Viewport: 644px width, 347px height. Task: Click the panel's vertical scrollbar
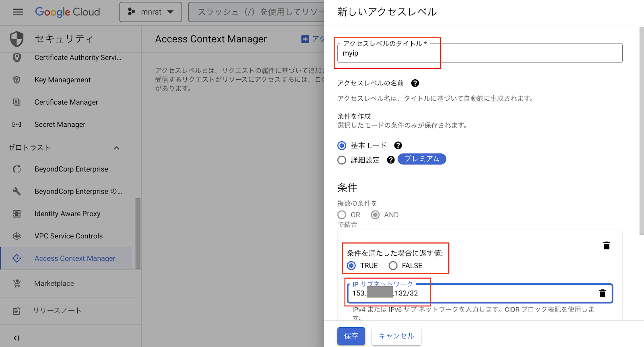[x=642, y=131]
